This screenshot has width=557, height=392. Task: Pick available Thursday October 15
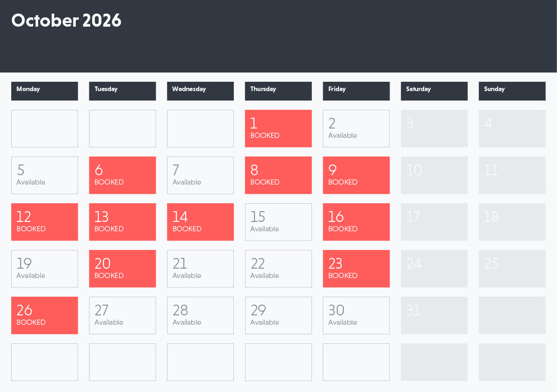[x=278, y=222]
